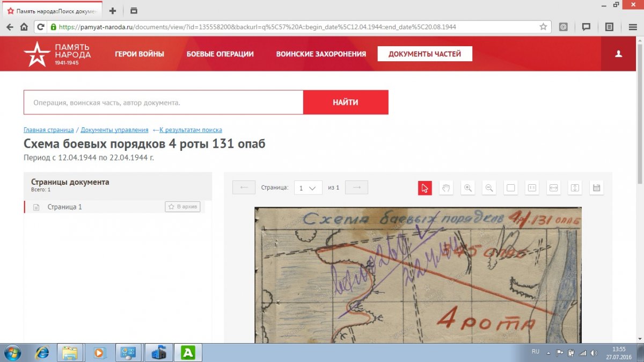Screen dimensions: 644x362
Task: Open the user account icon
Action: click(618, 54)
